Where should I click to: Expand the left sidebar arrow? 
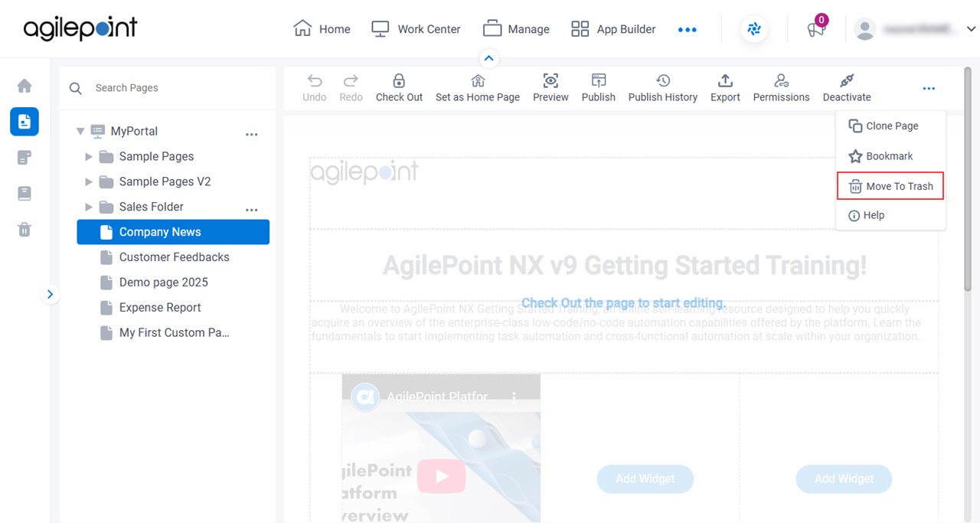pos(51,294)
